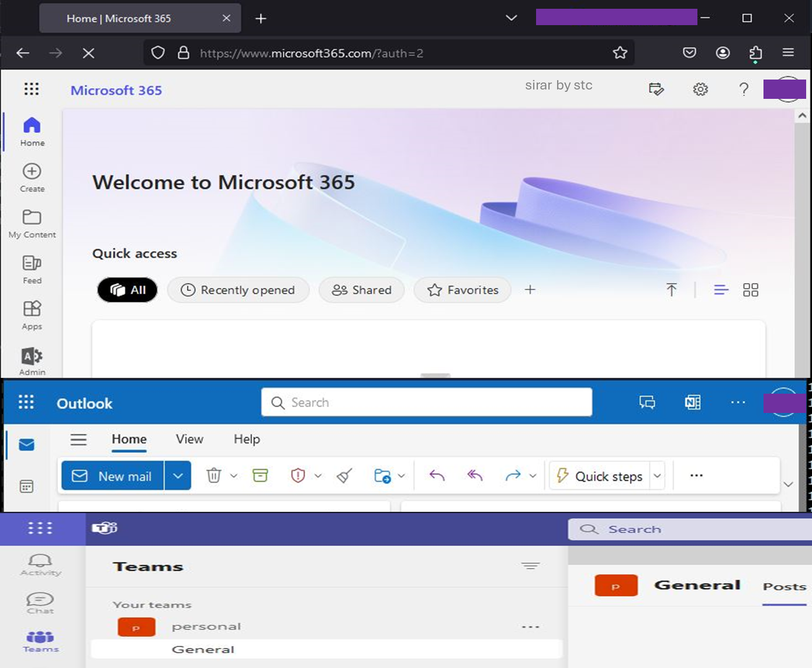This screenshot has width=812, height=668.
Task: Open the personal team more options ellipsis
Action: point(530,627)
